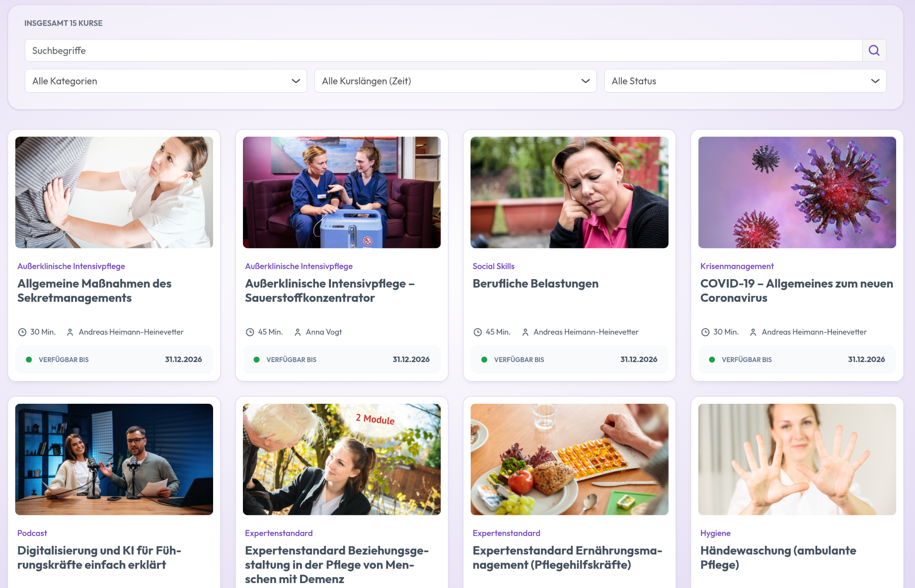
Task: Focus the Suchbegriffe search field
Action: click(444, 51)
